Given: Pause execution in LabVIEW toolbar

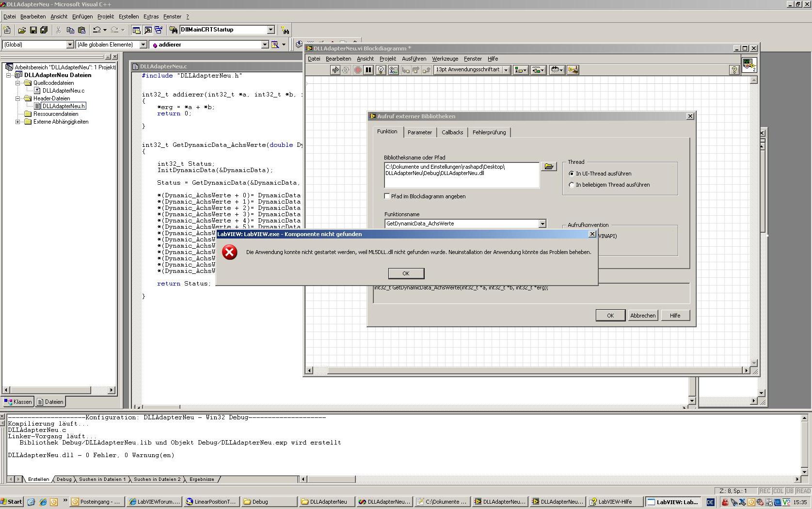Looking at the screenshot, I should 368,70.
